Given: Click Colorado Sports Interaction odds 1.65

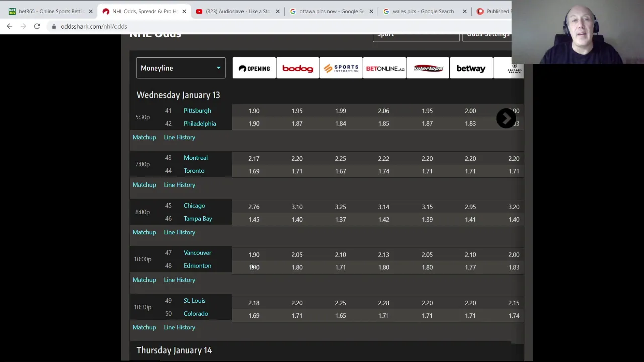Looking at the screenshot, I should 341,315.
